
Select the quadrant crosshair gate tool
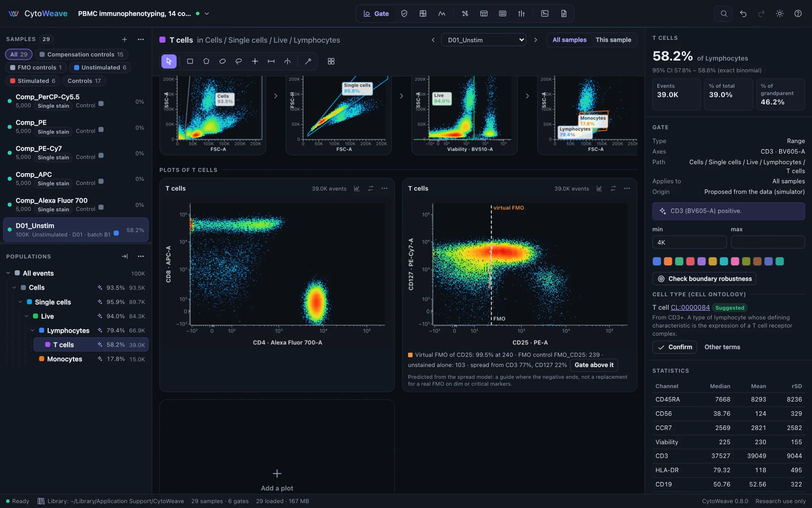[255, 61]
